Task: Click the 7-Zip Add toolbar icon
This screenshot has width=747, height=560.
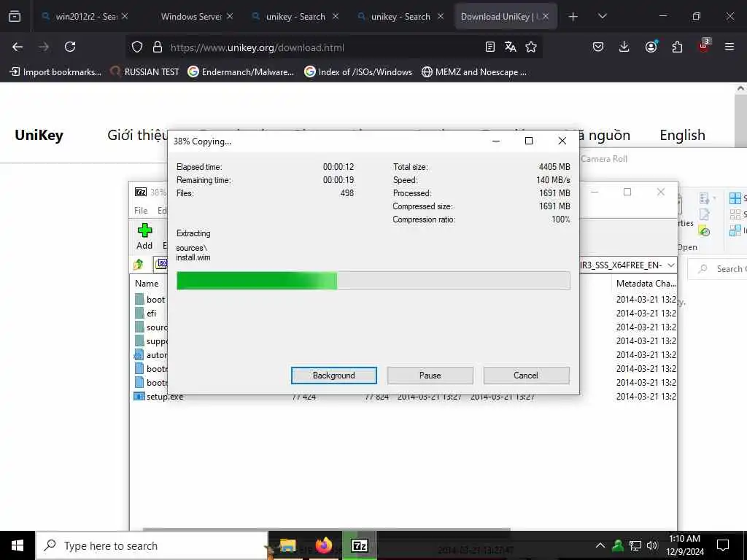Action: point(144,237)
